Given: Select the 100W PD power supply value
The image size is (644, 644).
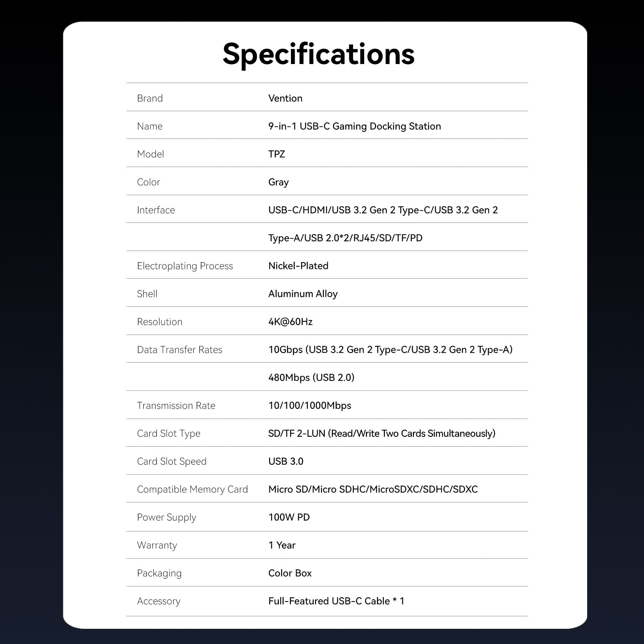Looking at the screenshot, I should pos(289,517).
